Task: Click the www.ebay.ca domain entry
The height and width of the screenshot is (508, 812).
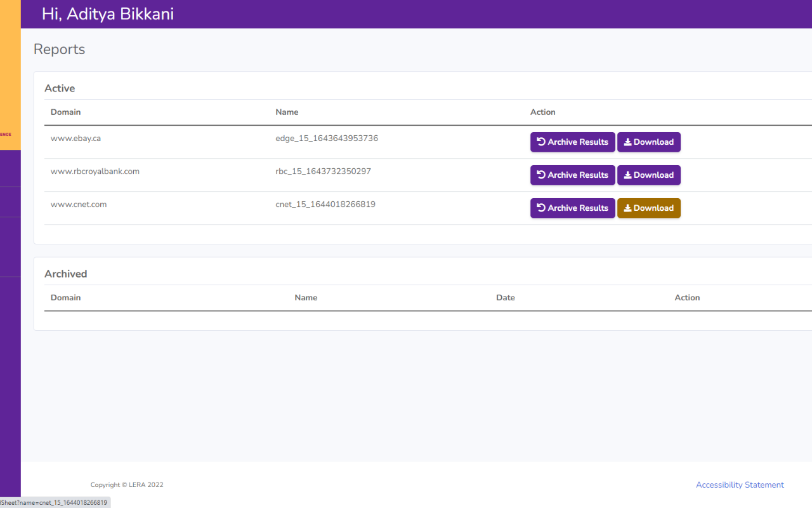Action: pyautogui.click(x=75, y=138)
